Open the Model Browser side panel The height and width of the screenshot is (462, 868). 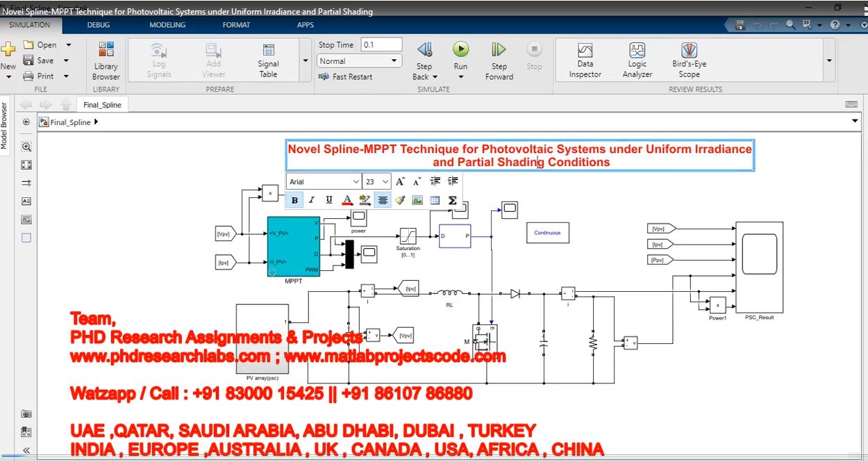(4, 126)
